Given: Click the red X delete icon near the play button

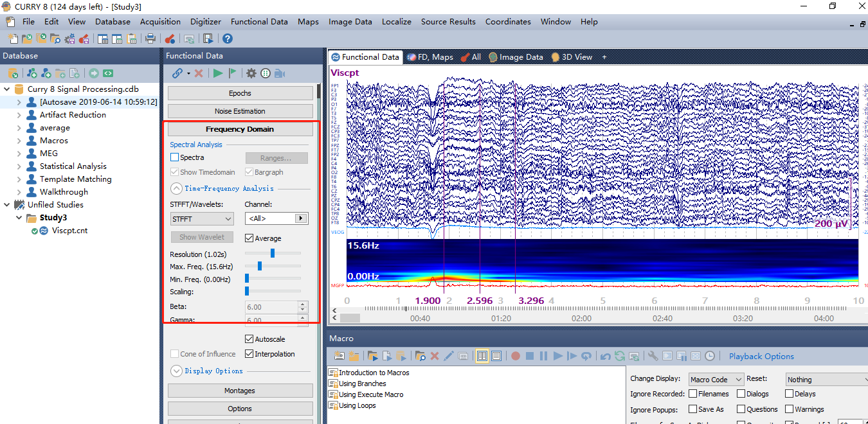Looking at the screenshot, I should click(199, 73).
